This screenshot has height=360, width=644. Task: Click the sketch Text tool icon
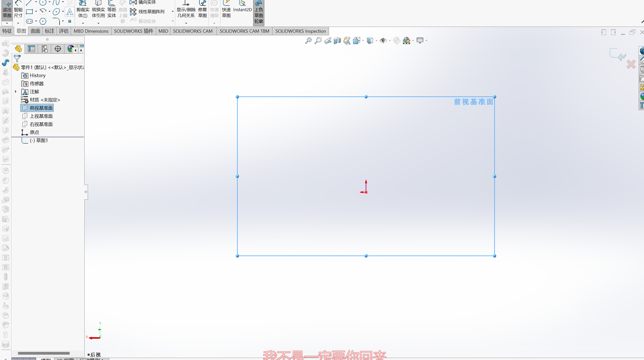[69, 12]
